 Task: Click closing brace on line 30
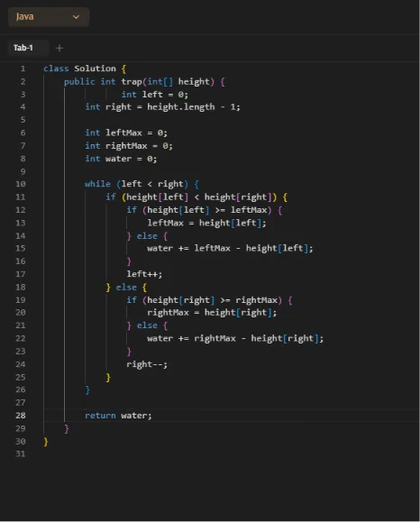coord(46,442)
